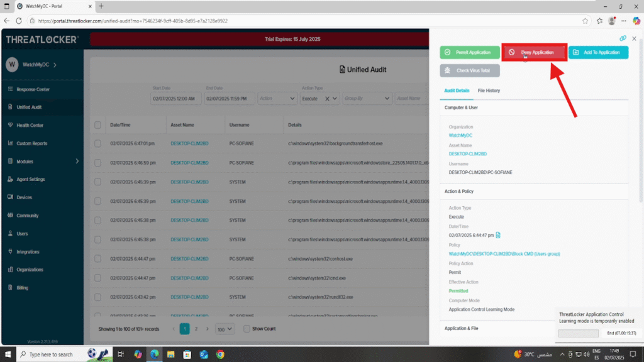
Task: Open Integrations sidebar item
Action: pyautogui.click(x=28, y=251)
